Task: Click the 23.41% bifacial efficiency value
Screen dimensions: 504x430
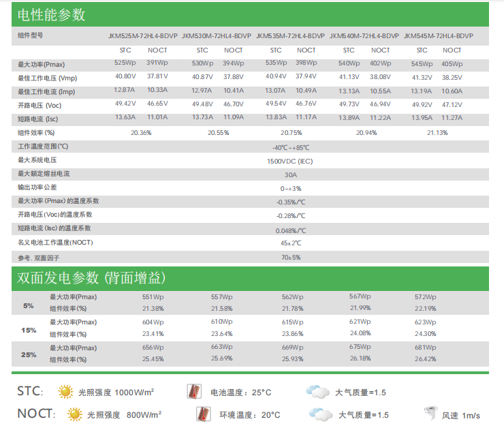Action: click(x=153, y=334)
